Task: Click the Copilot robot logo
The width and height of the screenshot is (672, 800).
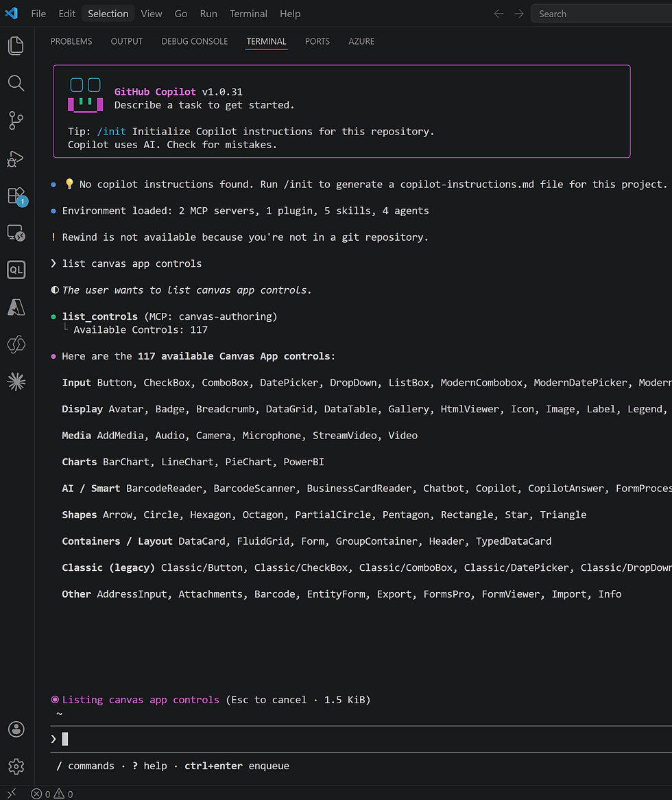Action: click(x=85, y=95)
